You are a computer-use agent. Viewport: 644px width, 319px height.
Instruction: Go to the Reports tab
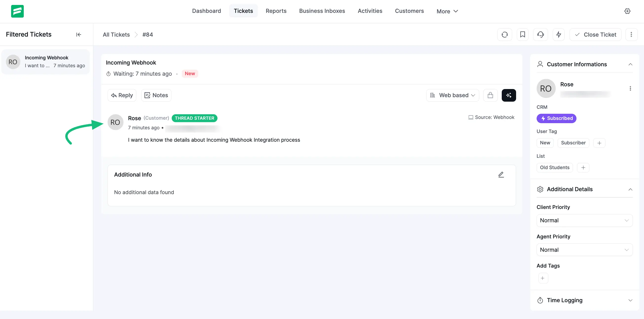(276, 11)
